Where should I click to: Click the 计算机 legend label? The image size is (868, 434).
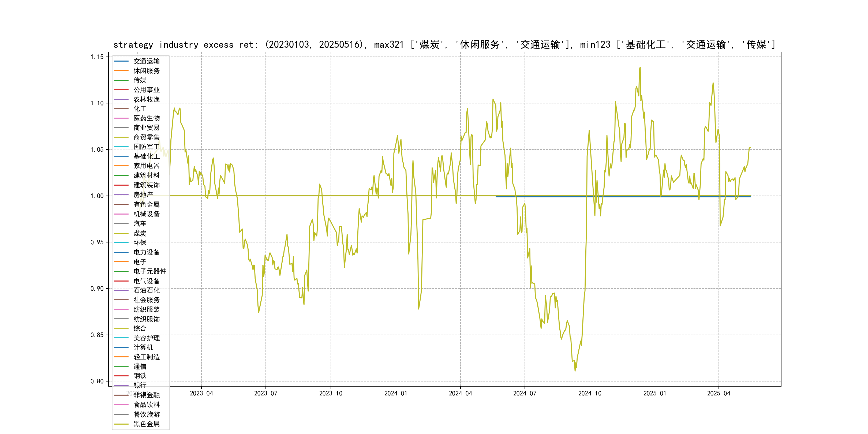coord(143,347)
